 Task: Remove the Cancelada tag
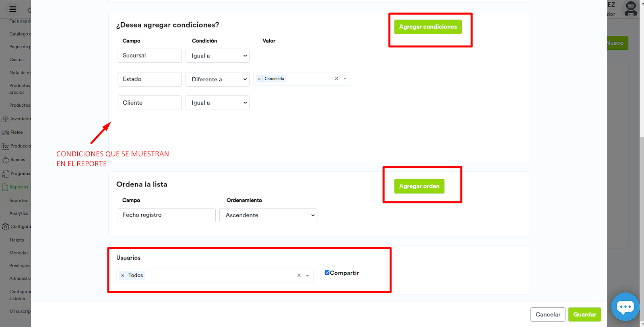pyautogui.click(x=259, y=79)
